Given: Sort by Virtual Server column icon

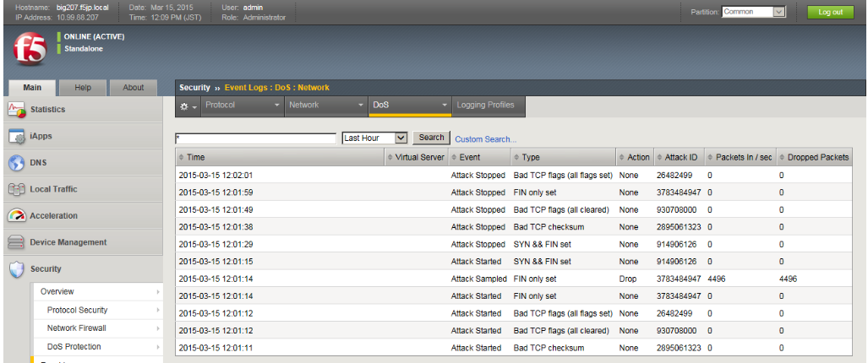Looking at the screenshot, I should coord(390,158).
